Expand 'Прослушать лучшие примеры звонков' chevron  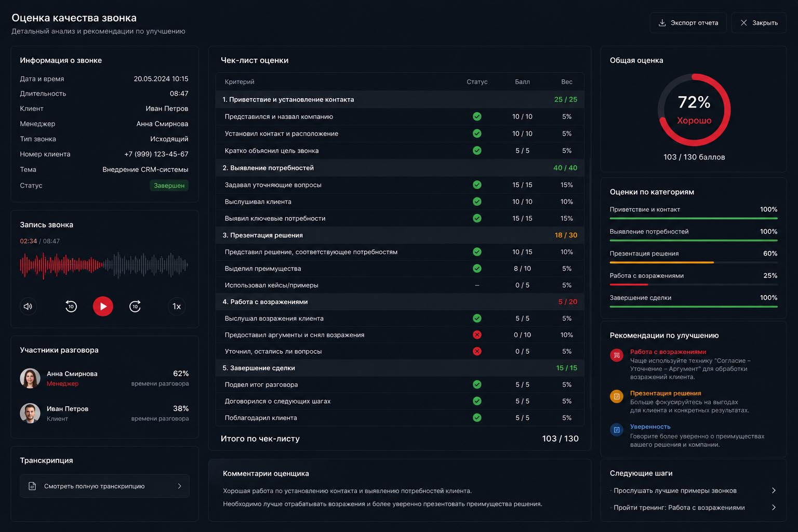coord(774,490)
